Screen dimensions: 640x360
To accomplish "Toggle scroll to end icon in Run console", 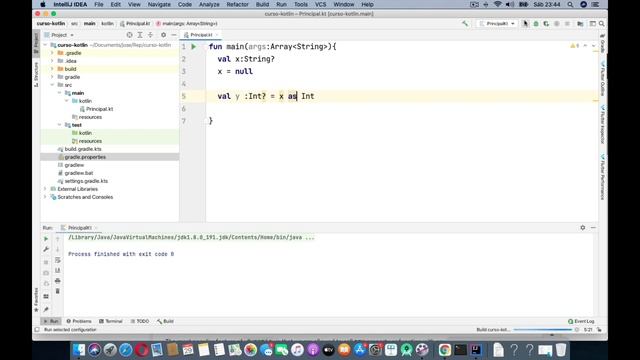I will tap(58, 270).
